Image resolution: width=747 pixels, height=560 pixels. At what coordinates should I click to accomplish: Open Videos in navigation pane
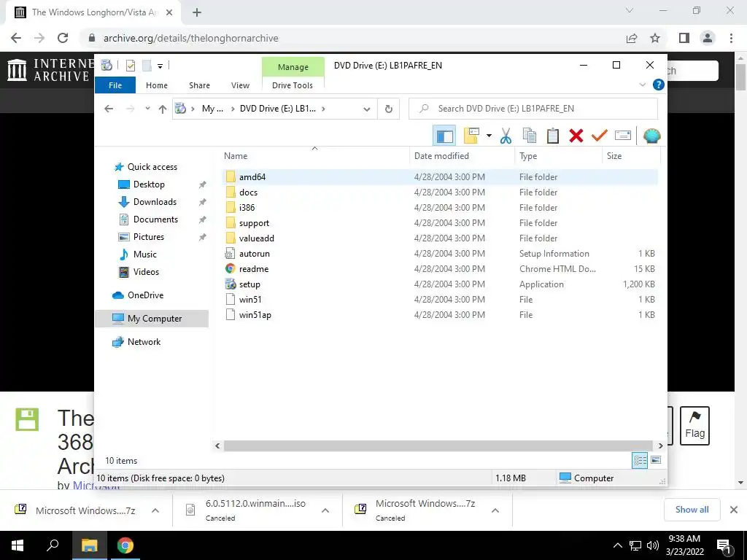pos(146,272)
